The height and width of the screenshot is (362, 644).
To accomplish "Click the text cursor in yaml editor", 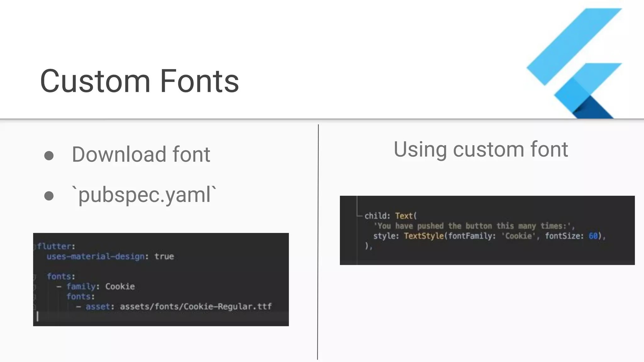I will 37,316.
